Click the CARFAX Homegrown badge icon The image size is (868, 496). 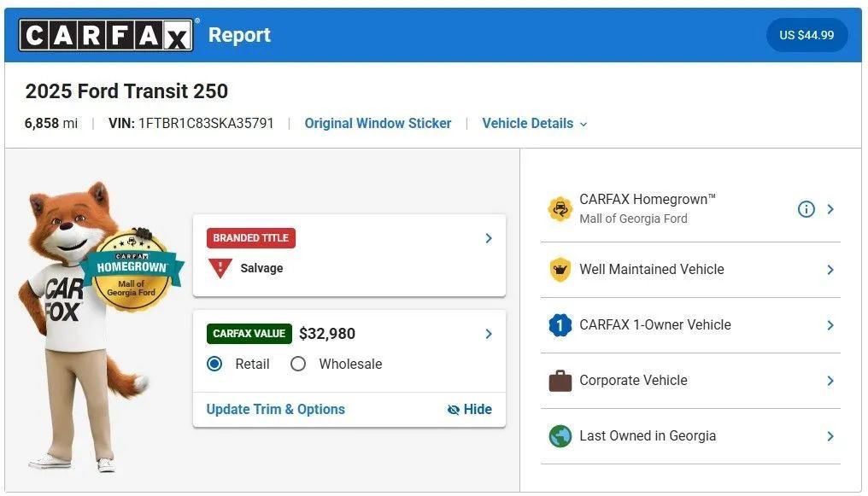point(560,209)
